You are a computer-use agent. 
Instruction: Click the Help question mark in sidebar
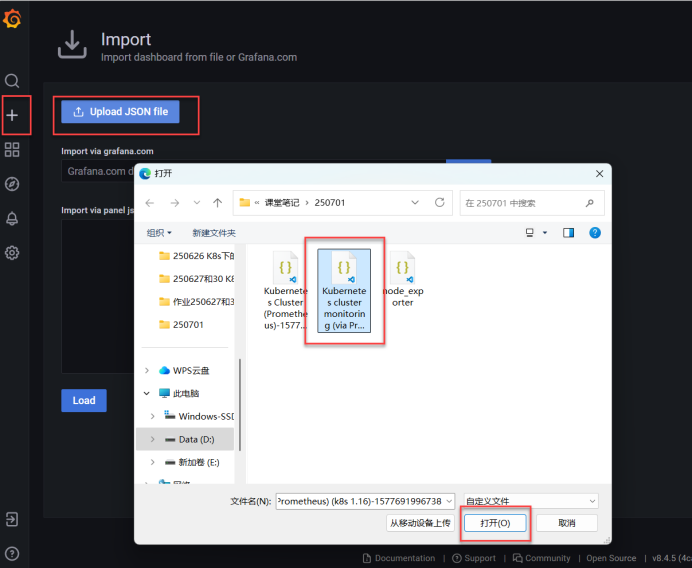(12, 553)
